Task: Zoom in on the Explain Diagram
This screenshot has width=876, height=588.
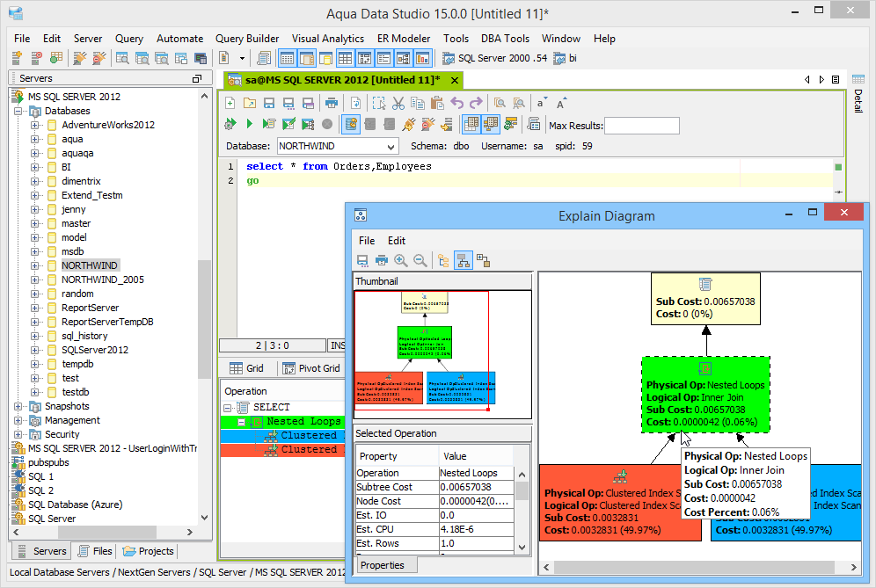Action: click(x=400, y=261)
